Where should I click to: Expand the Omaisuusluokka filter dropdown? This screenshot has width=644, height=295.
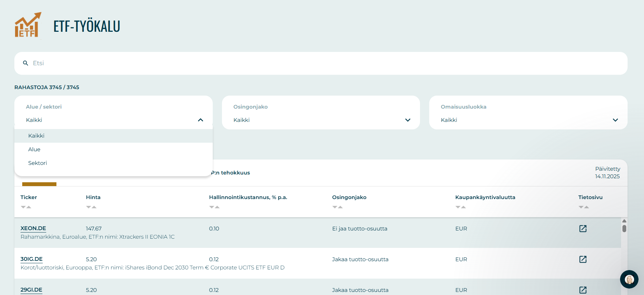click(615, 120)
